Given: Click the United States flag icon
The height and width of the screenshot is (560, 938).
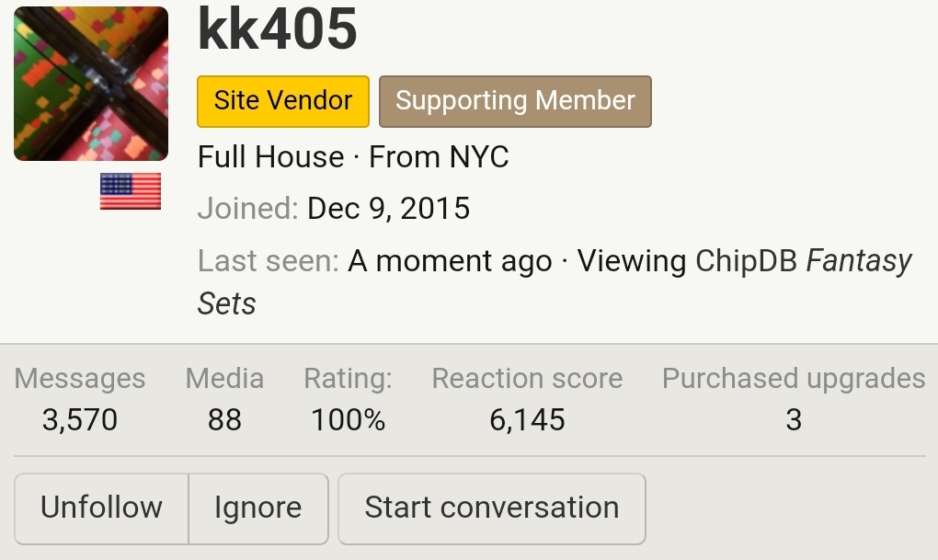Looking at the screenshot, I should pos(131,191).
